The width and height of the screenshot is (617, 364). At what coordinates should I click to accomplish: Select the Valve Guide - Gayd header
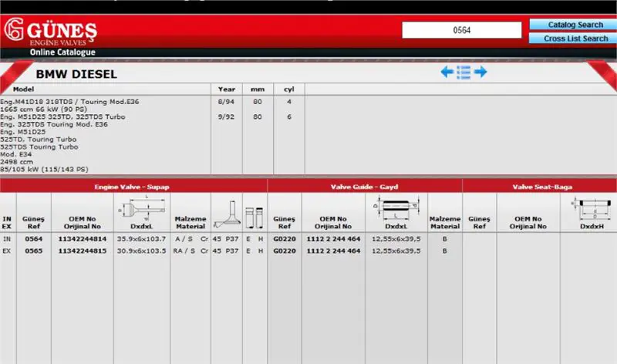tap(364, 187)
